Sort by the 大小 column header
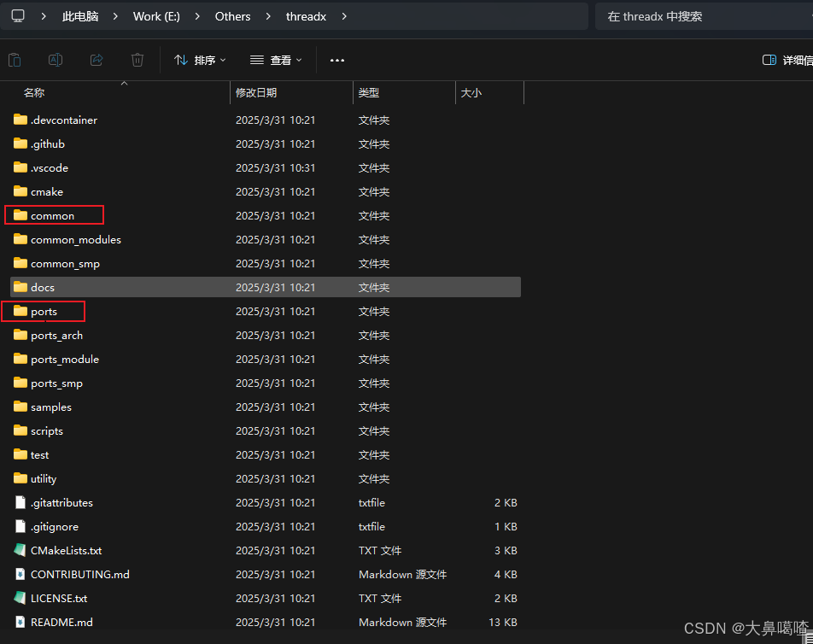Screen dimensions: 813x644 471,93
